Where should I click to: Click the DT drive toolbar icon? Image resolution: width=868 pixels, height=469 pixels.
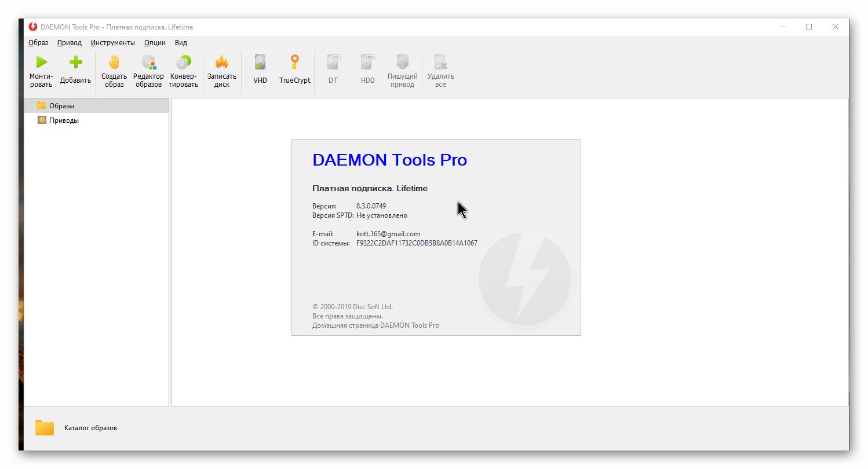click(333, 63)
